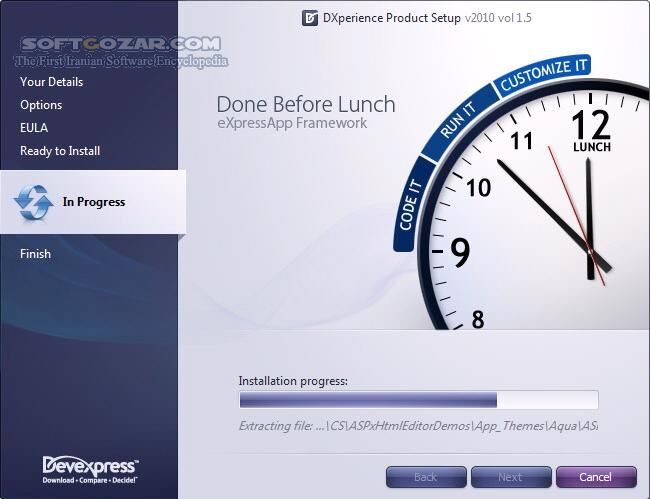
Task: Select the Options step in sidebar
Action: click(41, 105)
